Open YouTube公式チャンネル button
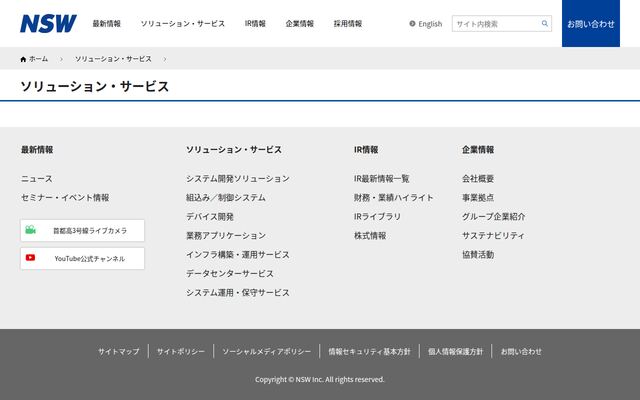 (x=82, y=258)
